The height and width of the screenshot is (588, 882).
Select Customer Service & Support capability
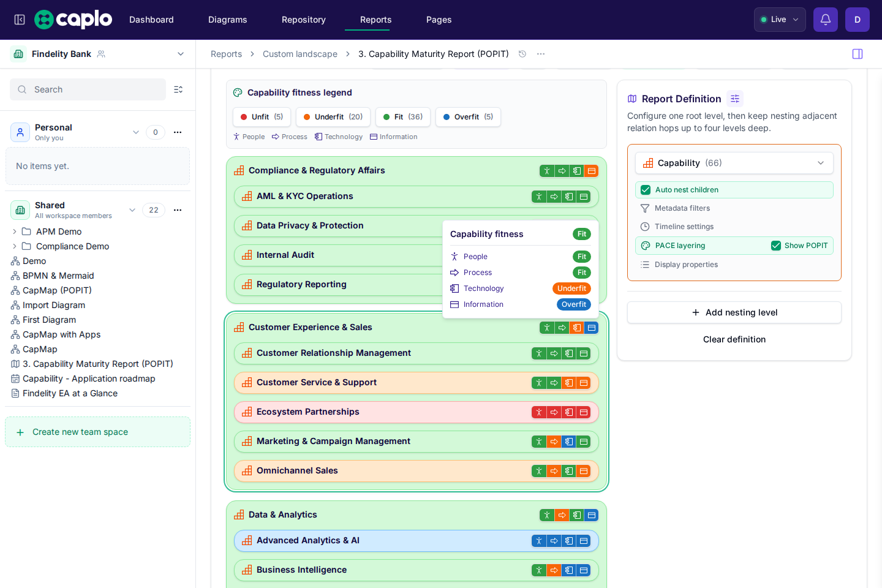tap(417, 383)
